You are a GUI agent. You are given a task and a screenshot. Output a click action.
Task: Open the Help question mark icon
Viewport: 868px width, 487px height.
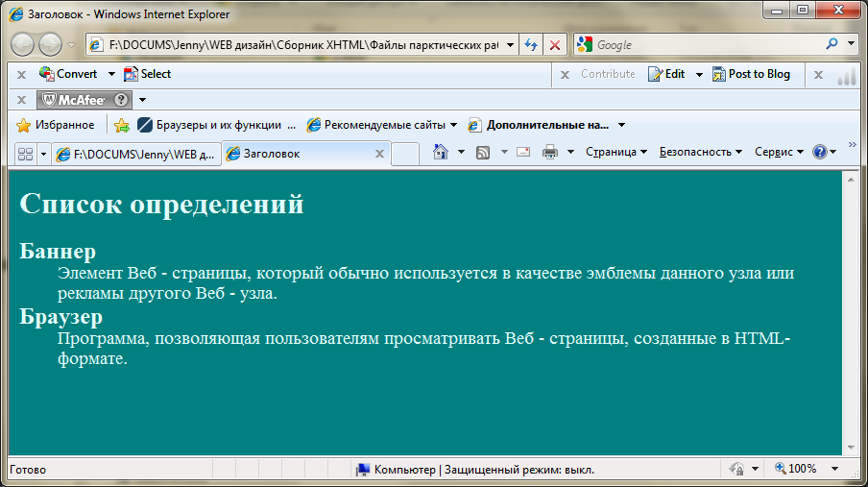click(x=819, y=152)
